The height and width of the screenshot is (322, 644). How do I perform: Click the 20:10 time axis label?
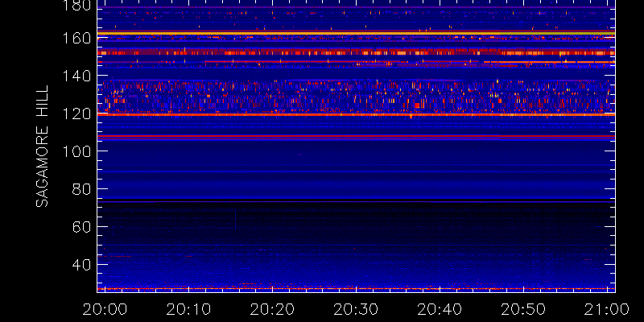(x=188, y=309)
